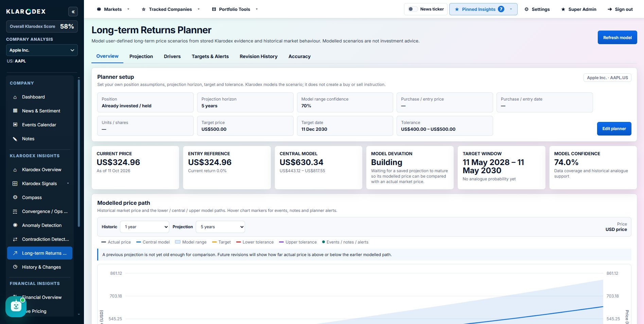Click the Central model legend swatch
Screen dimensions: 644x324
(139, 242)
